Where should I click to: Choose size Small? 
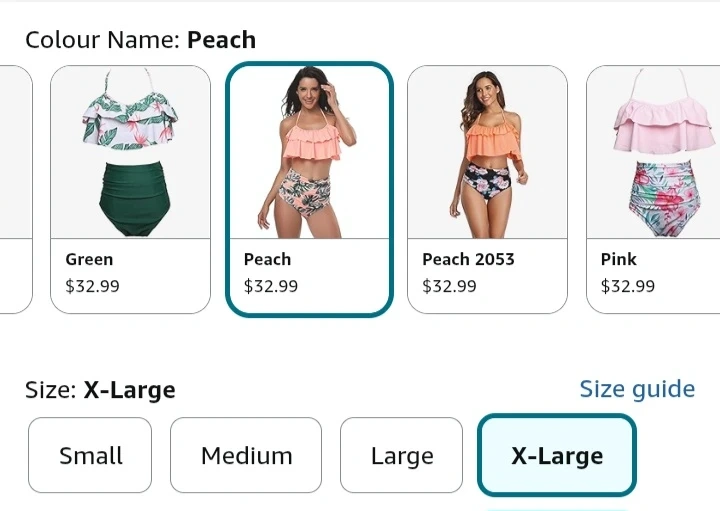point(90,455)
